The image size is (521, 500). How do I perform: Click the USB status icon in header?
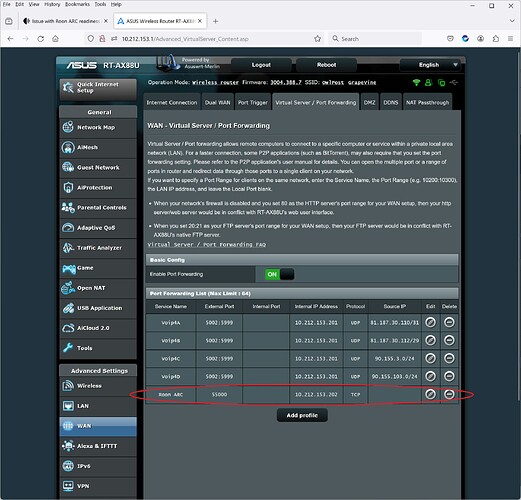[x=454, y=82]
